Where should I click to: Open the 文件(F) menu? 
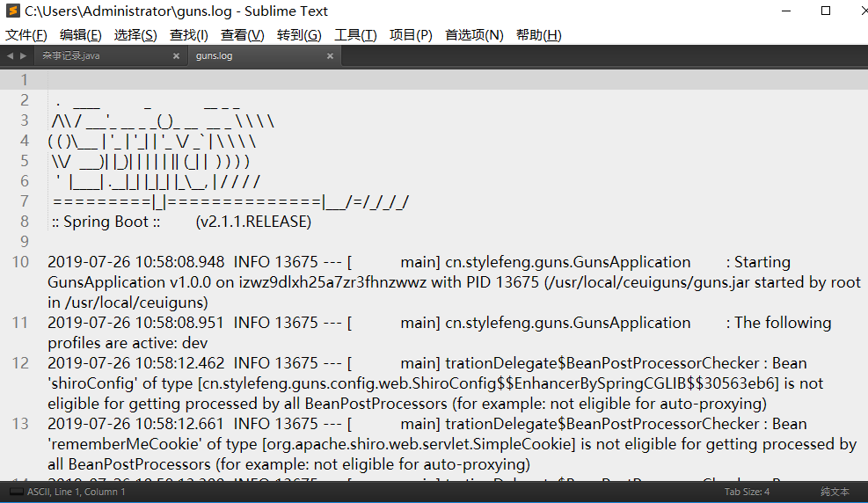(x=26, y=35)
